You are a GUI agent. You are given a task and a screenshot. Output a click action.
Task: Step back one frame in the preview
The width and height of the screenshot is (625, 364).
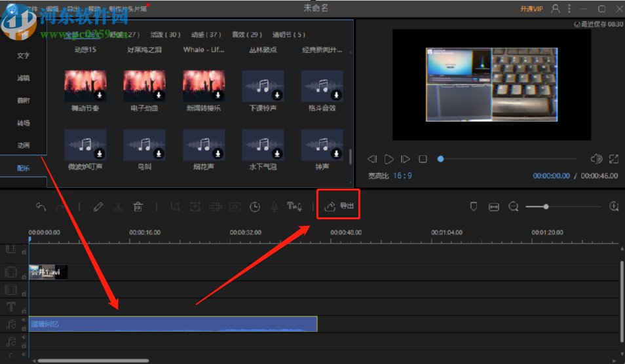372,159
